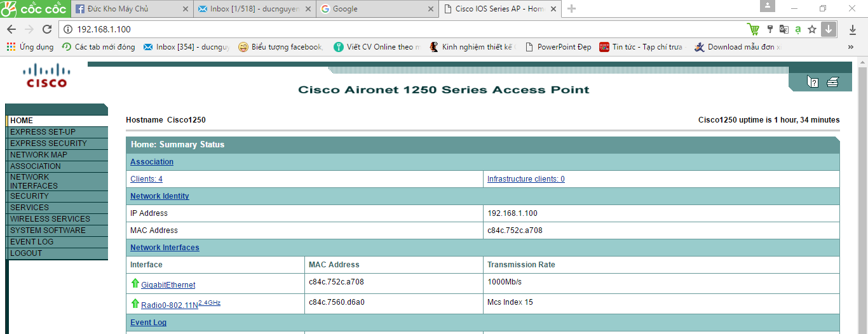Open a new tab with the plus button

pos(571,9)
